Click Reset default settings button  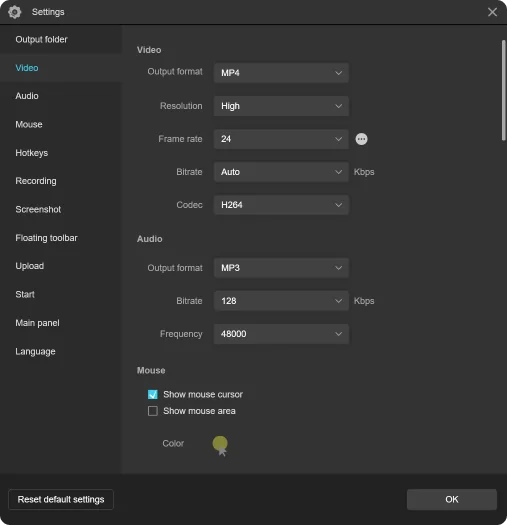coord(61,500)
